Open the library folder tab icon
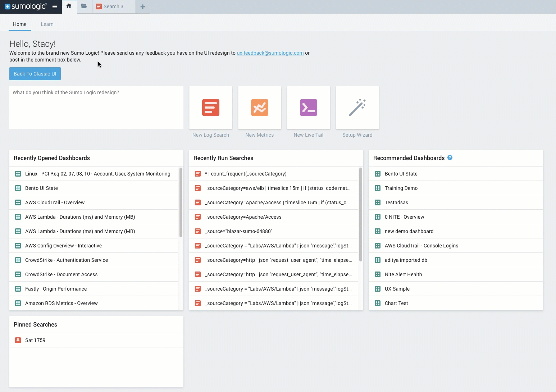Image resolution: width=556 pixels, height=392 pixels. 84,6
